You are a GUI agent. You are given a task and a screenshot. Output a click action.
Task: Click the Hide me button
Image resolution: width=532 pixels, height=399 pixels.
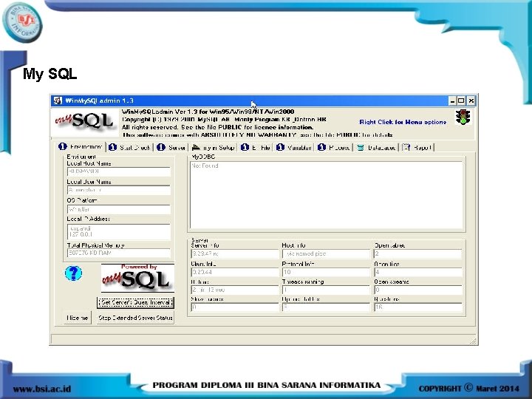[78, 318]
